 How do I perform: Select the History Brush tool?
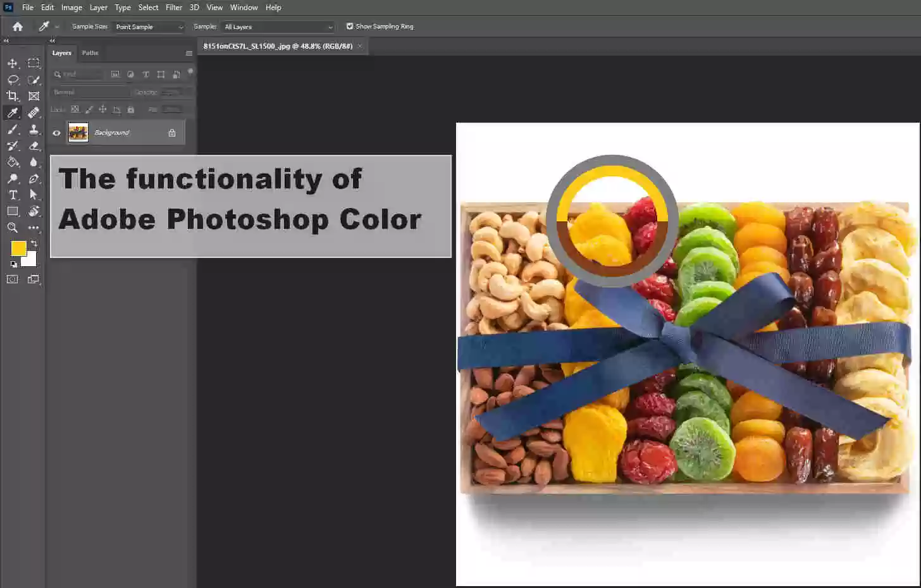12,145
